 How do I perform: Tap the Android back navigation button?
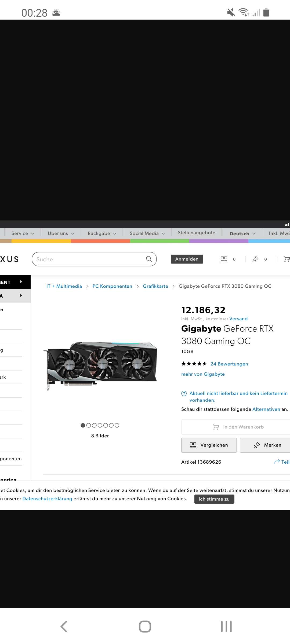[64, 627]
